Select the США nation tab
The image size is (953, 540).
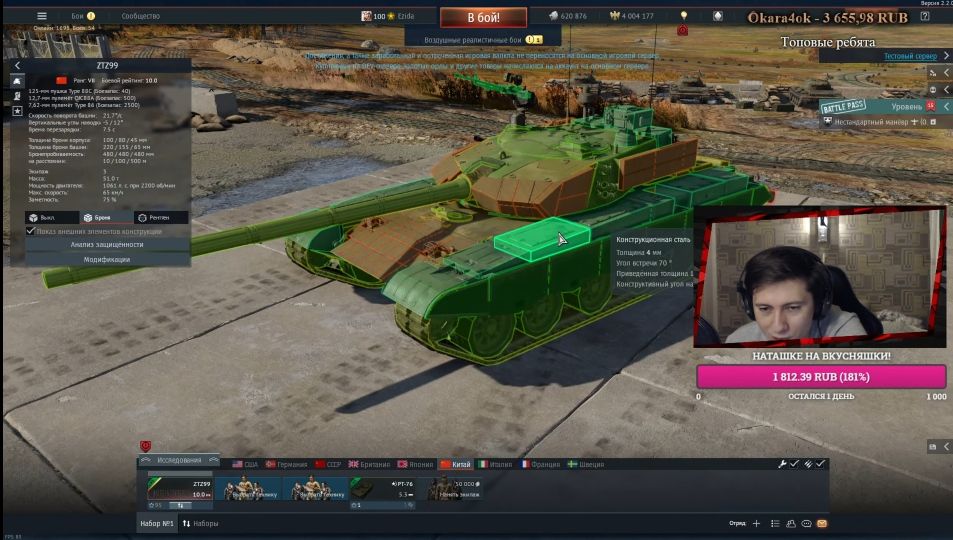pyautogui.click(x=245, y=464)
